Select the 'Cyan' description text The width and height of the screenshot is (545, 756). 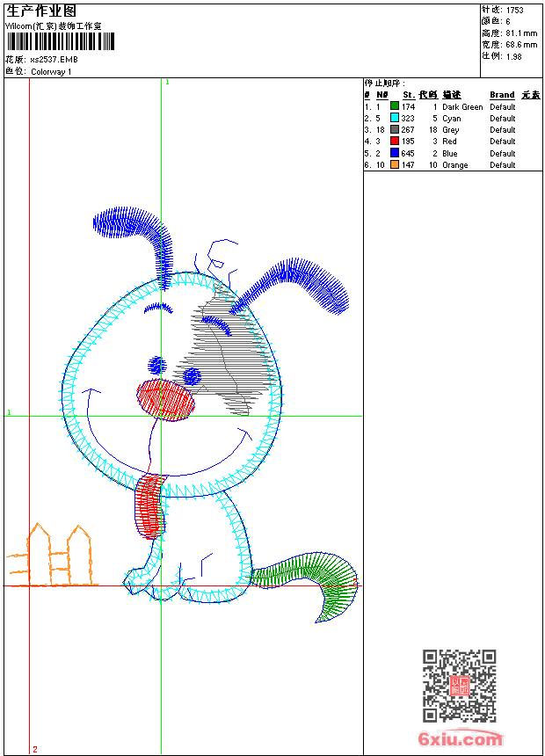(452, 119)
